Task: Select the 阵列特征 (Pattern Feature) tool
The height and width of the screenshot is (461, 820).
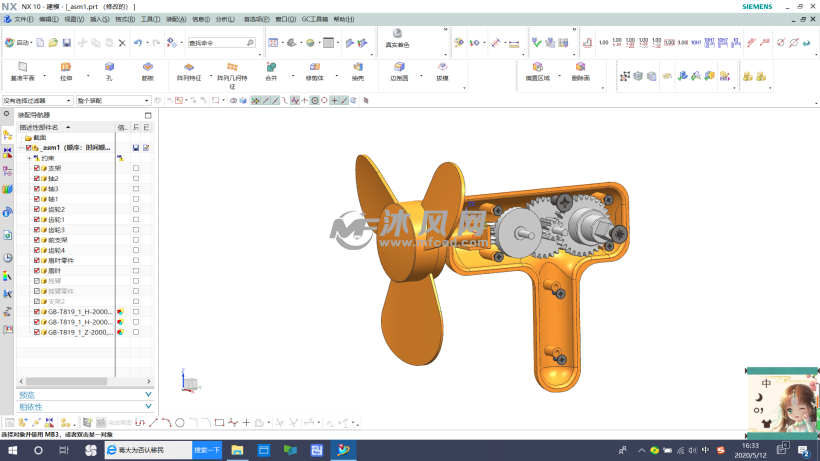Action: point(189,67)
